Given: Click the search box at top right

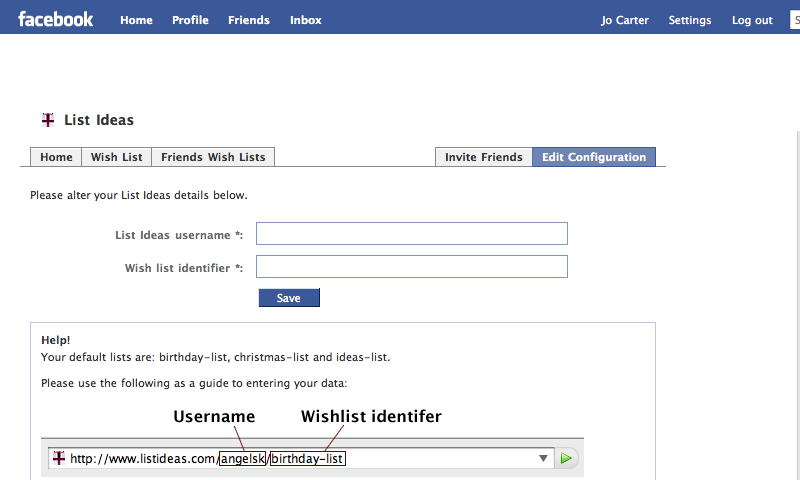Looking at the screenshot, I should pos(795,20).
